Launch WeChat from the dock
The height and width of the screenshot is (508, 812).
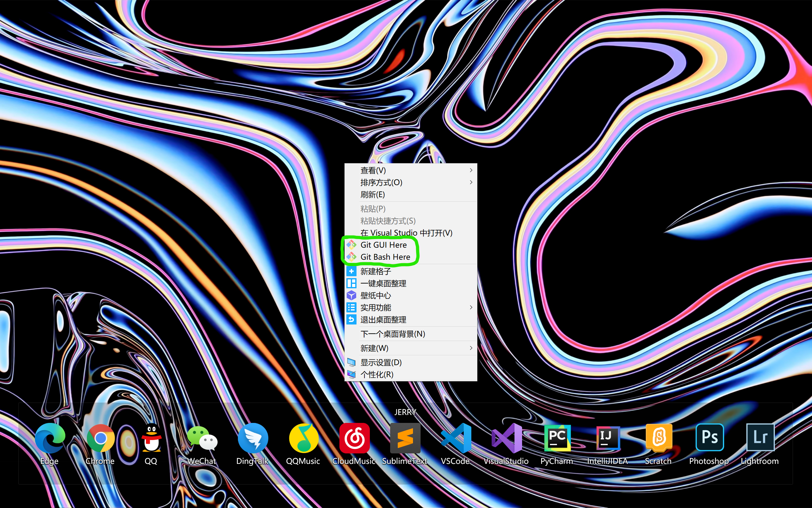coord(202,438)
